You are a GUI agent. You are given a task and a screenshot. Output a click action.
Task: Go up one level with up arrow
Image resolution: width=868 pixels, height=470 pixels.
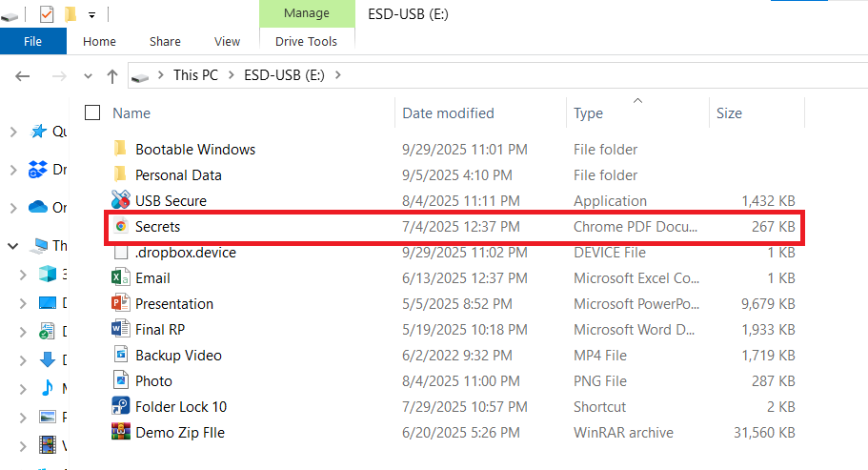tap(112, 76)
